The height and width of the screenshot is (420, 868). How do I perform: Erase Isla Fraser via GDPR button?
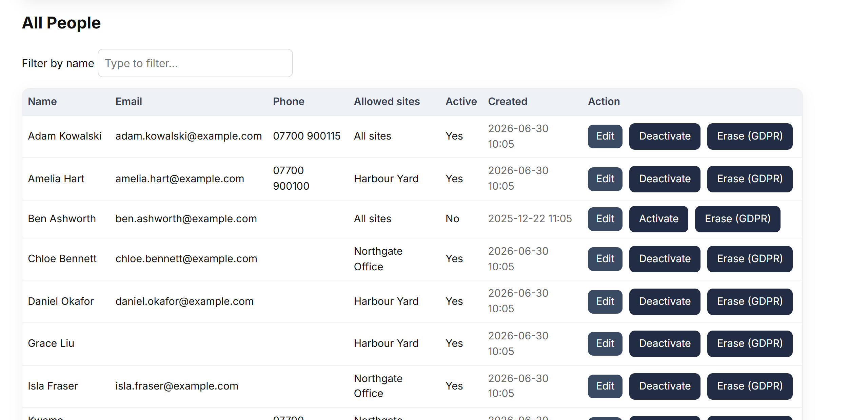point(750,386)
